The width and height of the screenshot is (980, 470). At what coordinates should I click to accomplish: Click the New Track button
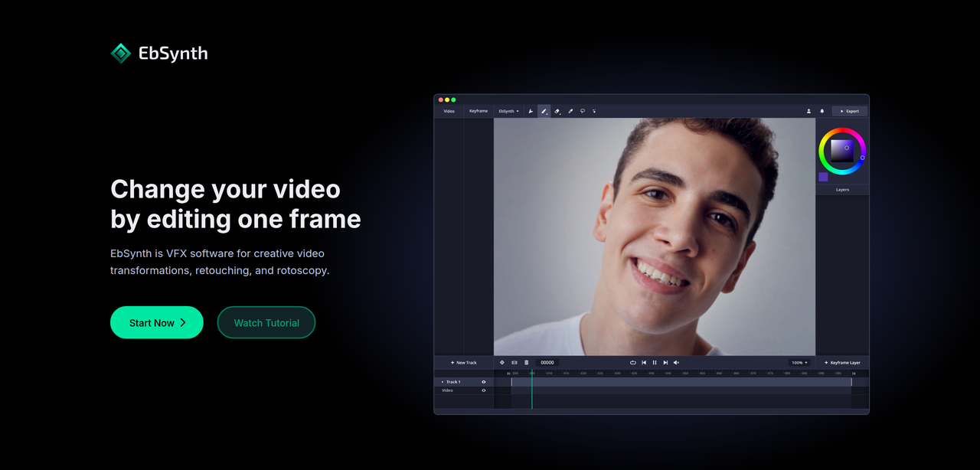pos(463,362)
